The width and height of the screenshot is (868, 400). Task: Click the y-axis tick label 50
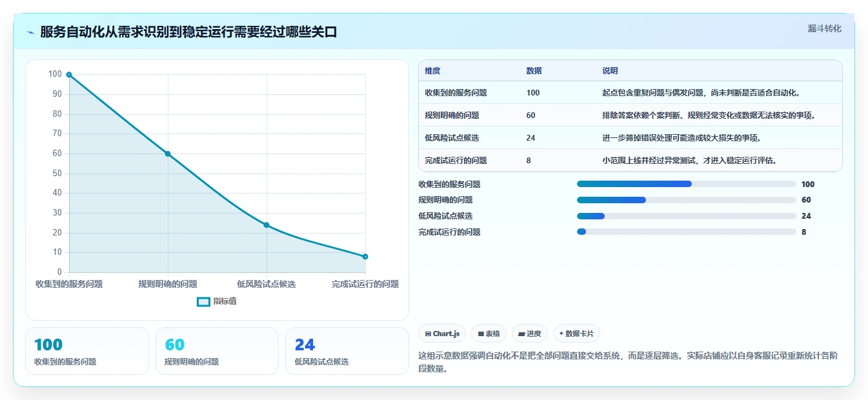point(57,173)
